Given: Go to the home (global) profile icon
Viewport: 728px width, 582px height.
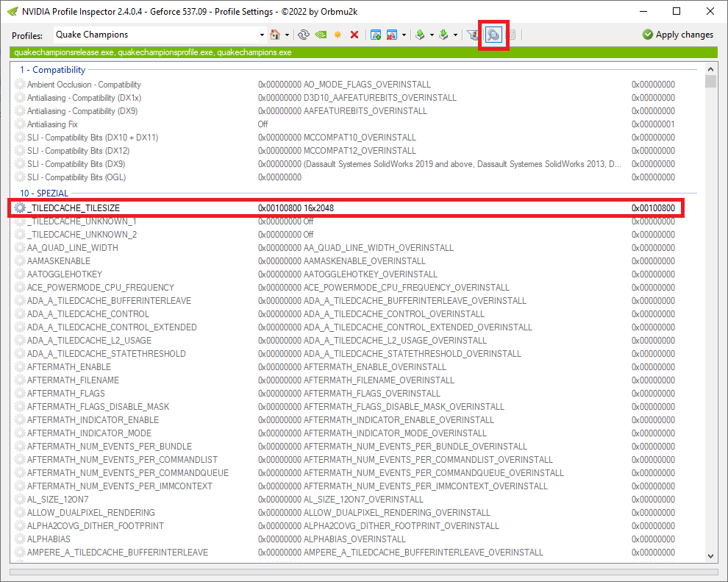Looking at the screenshot, I should click(x=275, y=35).
